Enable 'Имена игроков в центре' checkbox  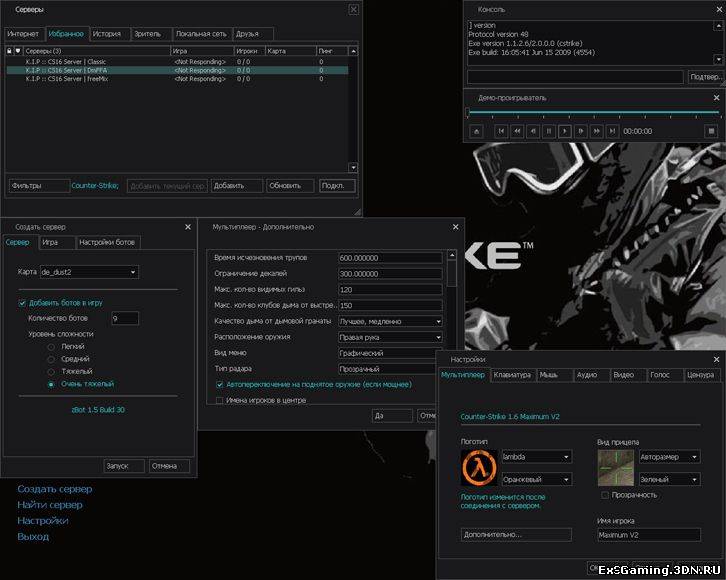coord(220,400)
